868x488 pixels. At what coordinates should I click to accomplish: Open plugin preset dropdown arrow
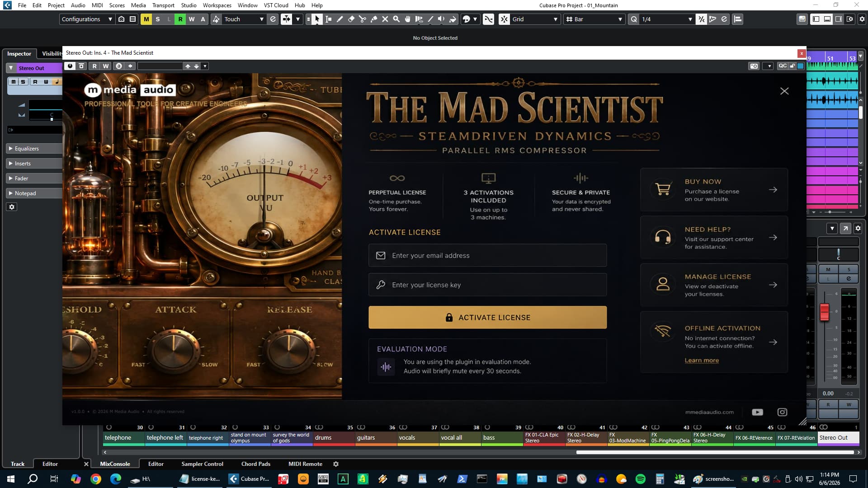coord(205,66)
